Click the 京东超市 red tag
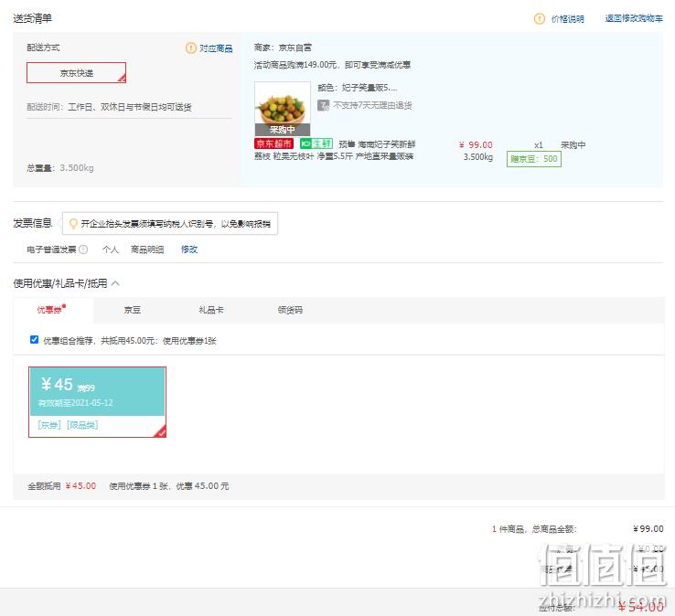The height and width of the screenshot is (616, 675). point(273,143)
